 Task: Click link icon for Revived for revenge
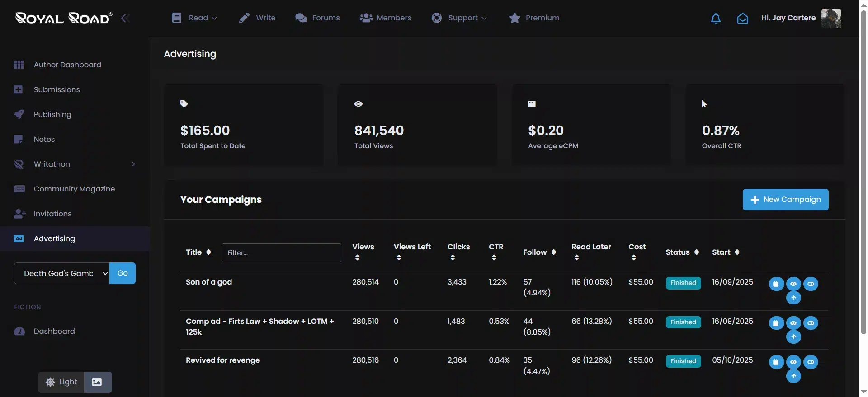click(x=811, y=362)
